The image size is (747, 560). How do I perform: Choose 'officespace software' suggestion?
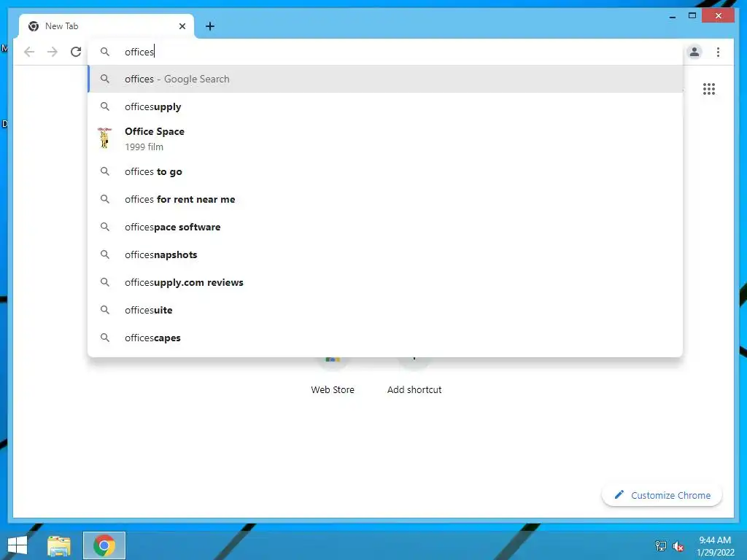pos(385,227)
